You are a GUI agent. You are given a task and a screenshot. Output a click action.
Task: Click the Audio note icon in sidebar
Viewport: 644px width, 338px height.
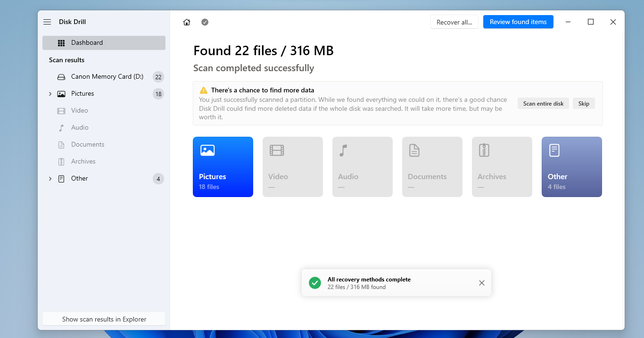pyautogui.click(x=61, y=128)
